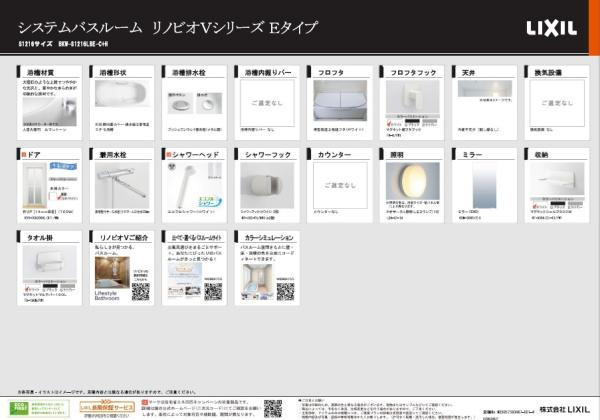The image size is (600, 420).
Task: Click the 浴槽材質 bathtub material photo
Action: tap(49, 111)
